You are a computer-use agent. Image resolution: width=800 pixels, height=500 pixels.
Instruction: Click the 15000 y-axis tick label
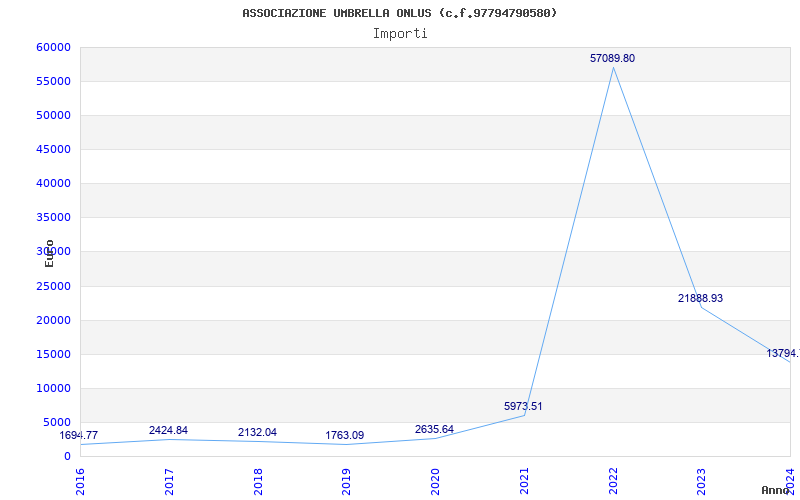point(54,354)
